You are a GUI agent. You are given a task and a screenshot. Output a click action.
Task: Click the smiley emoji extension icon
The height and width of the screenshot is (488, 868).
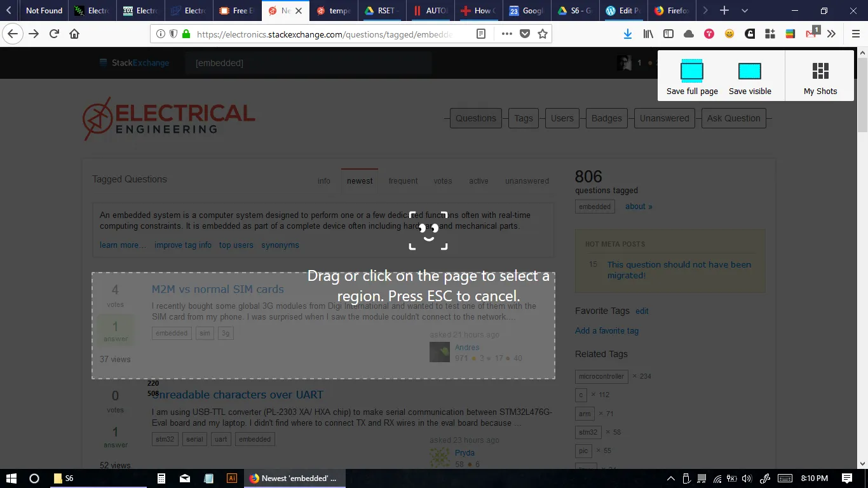(729, 33)
